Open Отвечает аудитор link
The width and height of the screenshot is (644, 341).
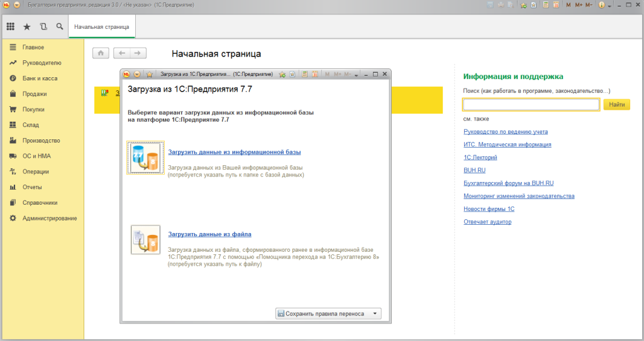pos(487,222)
